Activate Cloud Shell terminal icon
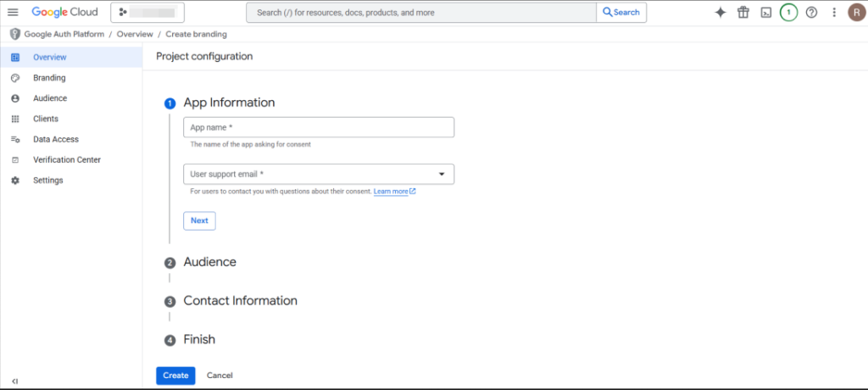 [x=766, y=12]
